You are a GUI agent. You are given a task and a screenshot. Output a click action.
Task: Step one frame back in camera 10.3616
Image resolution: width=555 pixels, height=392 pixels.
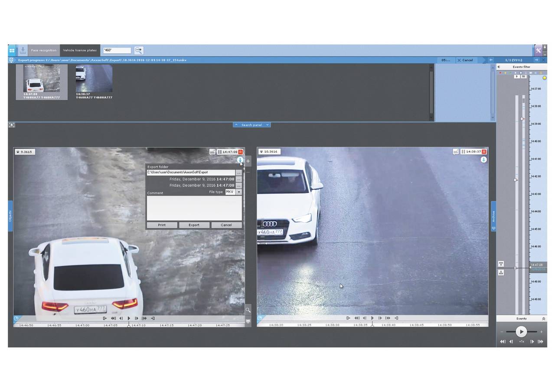(x=365, y=318)
